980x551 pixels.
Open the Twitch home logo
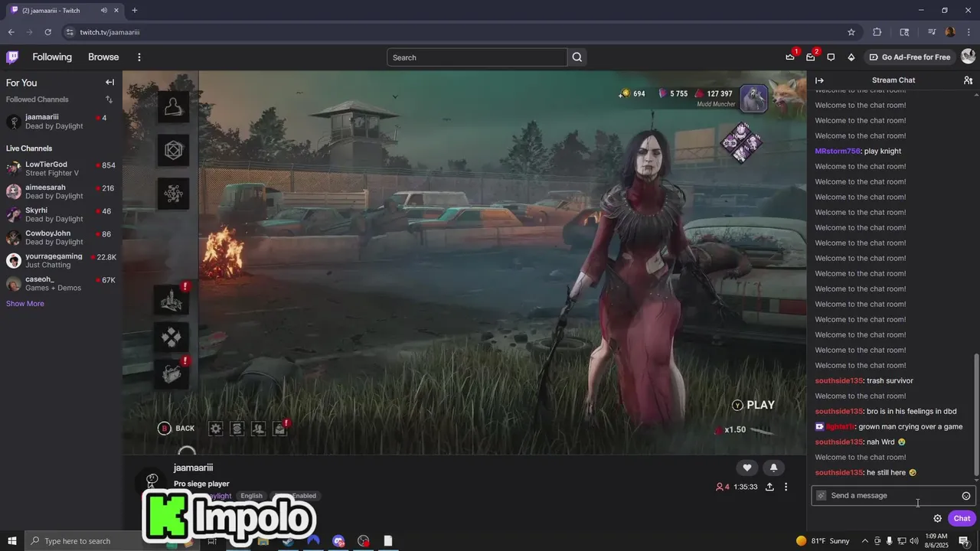coord(12,57)
